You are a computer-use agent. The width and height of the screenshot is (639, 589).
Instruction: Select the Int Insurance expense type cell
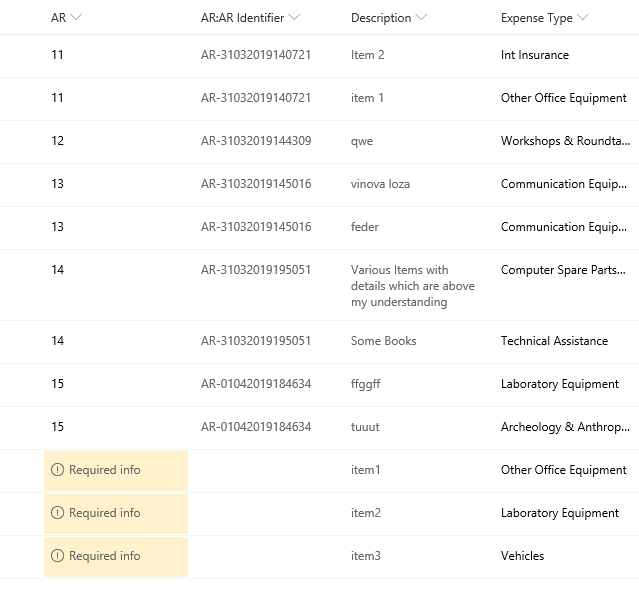[x=535, y=55]
